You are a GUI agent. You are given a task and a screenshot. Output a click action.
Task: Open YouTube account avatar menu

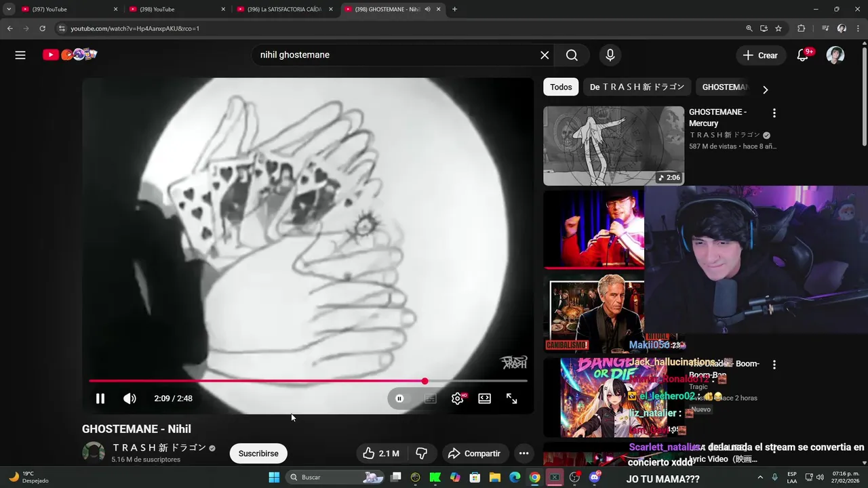point(835,55)
